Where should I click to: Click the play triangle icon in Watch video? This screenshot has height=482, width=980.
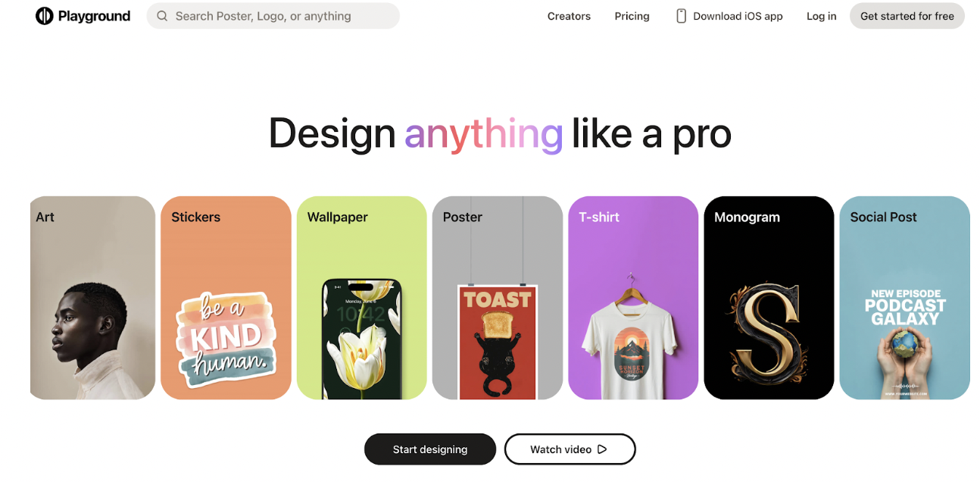coord(602,449)
